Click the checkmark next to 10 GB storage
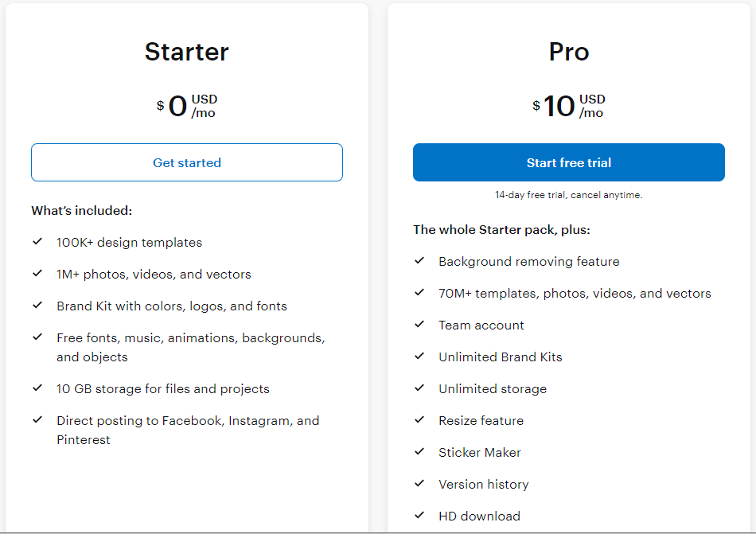756x534 pixels. tap(37, 388)
